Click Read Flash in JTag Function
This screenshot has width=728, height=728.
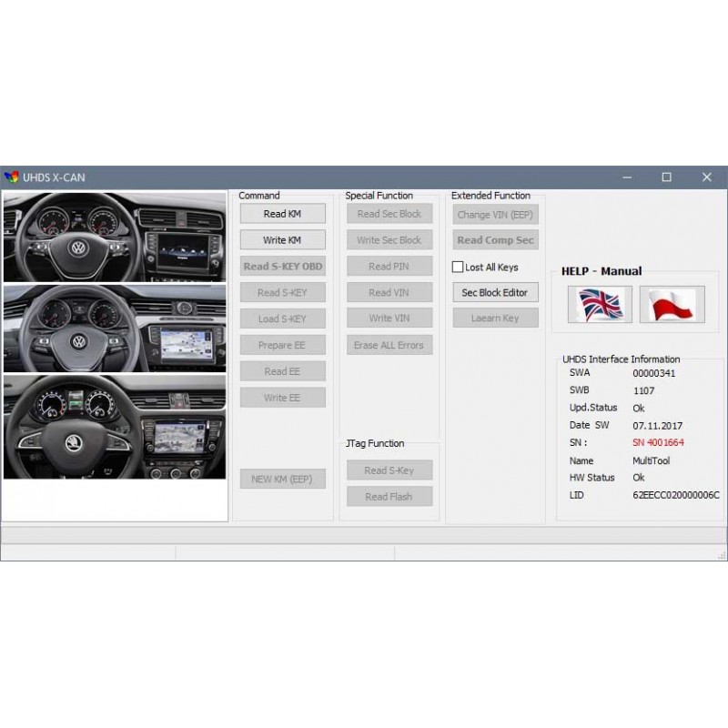pyautogui.click(x=389, y=497)
